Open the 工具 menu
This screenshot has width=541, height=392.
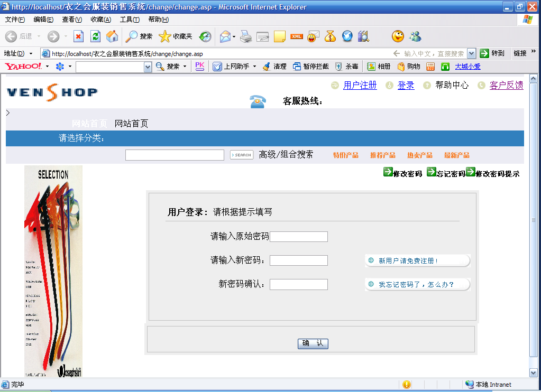coord(130,20)
